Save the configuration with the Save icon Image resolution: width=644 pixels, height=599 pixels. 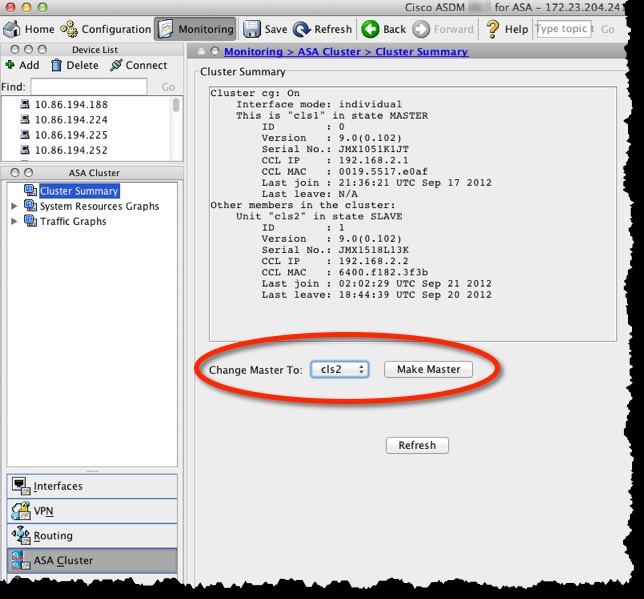coord(252,30)
